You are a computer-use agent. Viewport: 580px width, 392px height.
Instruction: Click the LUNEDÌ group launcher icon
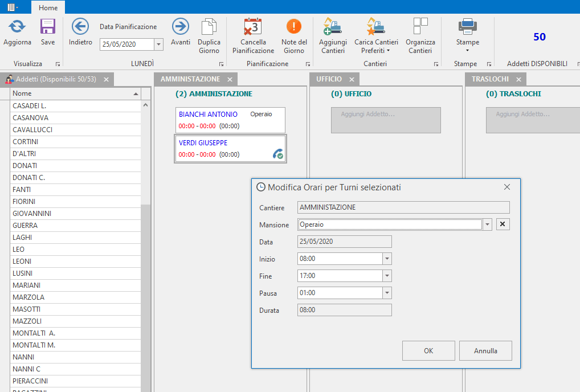click(221, 64)
